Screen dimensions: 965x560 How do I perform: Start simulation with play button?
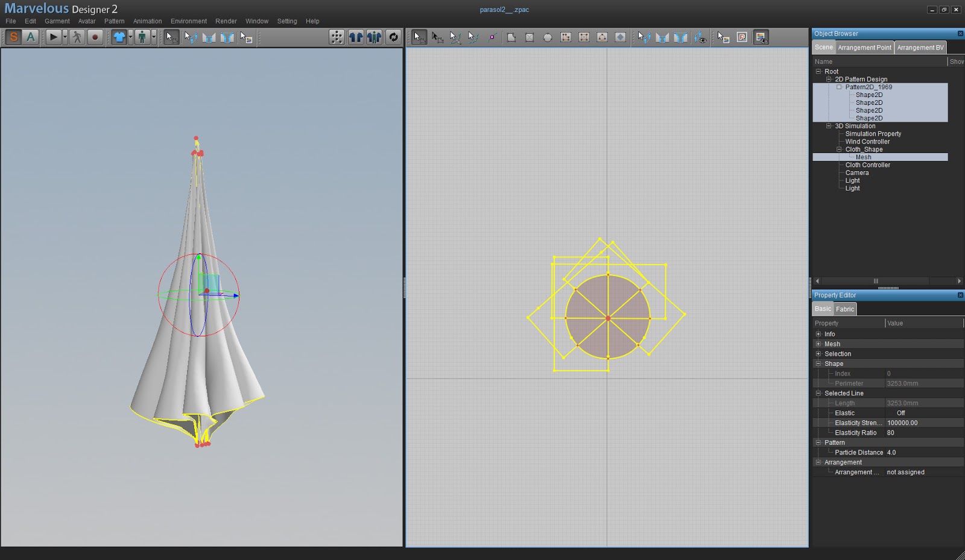pyautogui.click(x=54, y=37)
